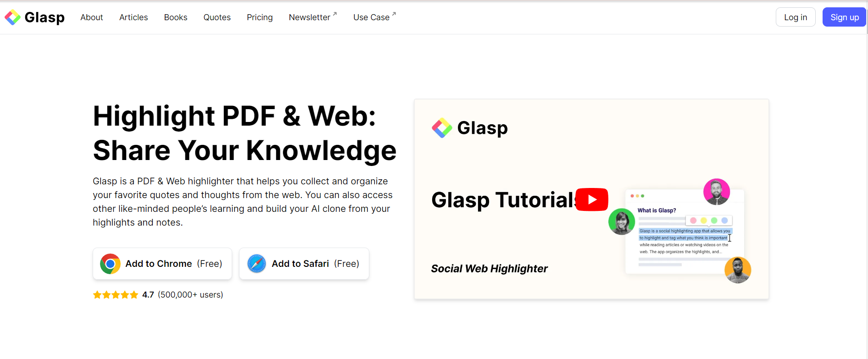Click the Glasp logo in the header

tap(34, 17)
